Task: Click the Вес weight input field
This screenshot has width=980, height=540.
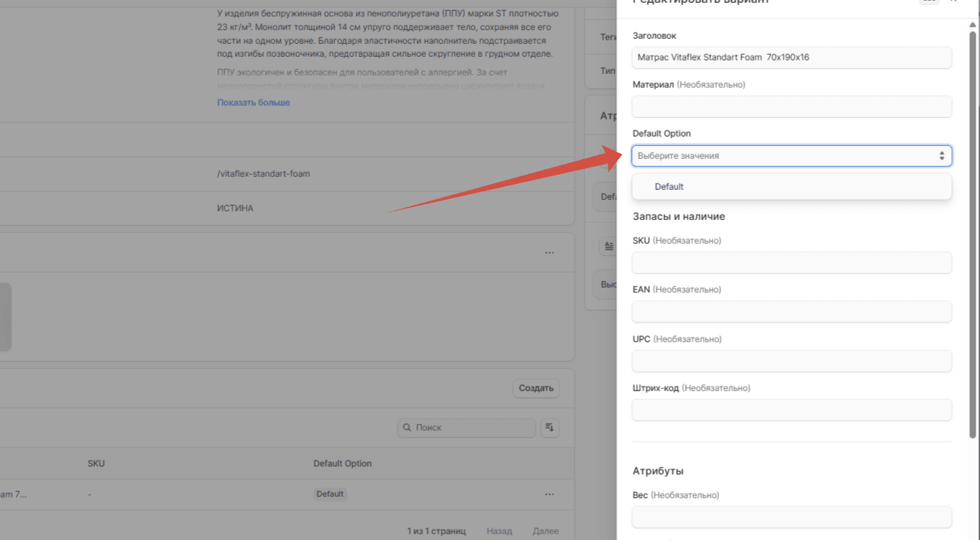Action: click(792, 517)
